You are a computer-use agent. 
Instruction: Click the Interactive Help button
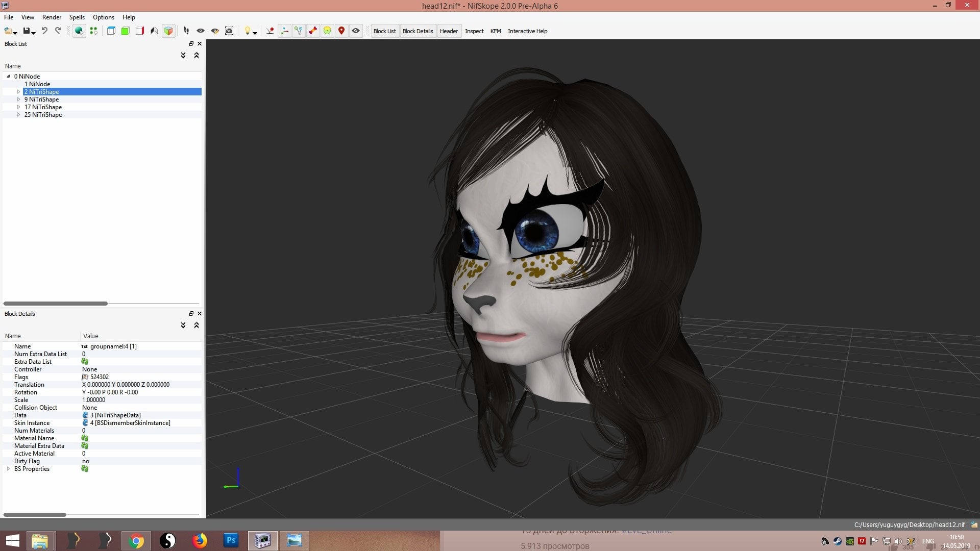(527, 31)
